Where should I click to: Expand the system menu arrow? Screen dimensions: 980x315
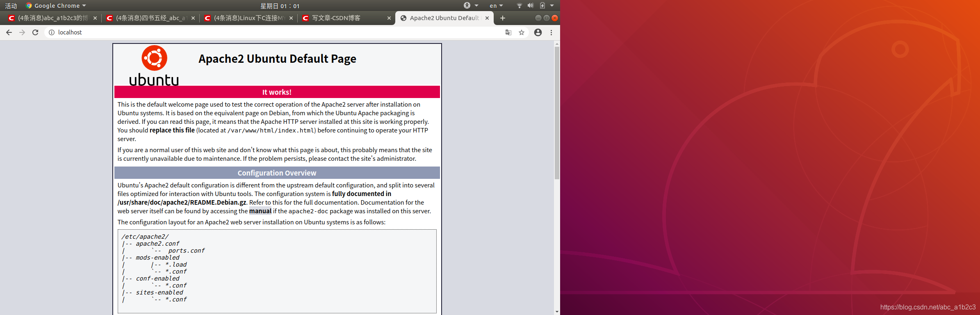552,6
